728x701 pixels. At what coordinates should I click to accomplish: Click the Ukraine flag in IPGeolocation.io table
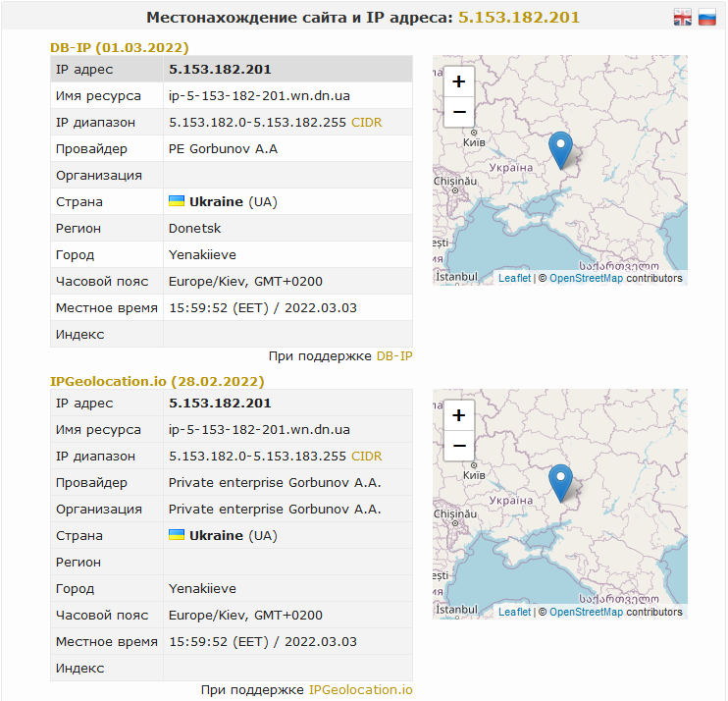click(177, 535)
